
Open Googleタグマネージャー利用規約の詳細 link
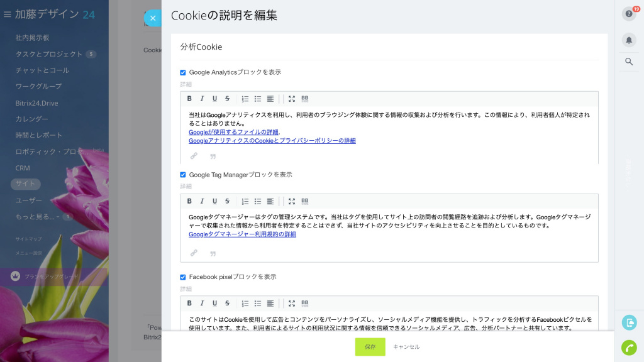(x=242, y=234)
